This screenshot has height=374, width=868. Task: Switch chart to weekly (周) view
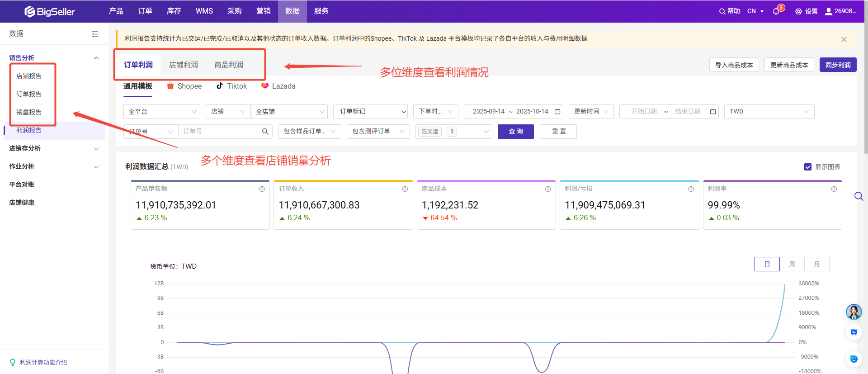pyautogui.click(x=792, y=264)
